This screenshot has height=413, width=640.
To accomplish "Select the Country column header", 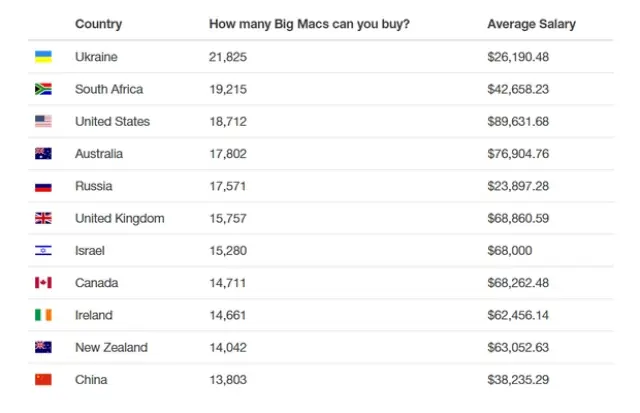I will 99,24.
